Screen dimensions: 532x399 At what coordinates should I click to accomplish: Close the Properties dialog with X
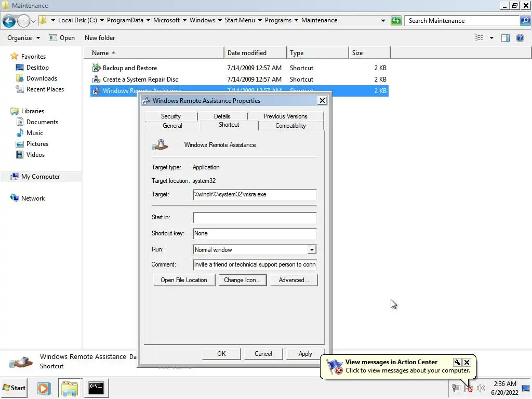(x=322, y=100)
